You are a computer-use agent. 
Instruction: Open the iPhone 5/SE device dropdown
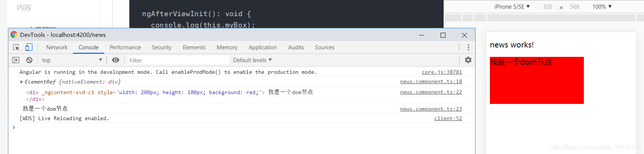512,7
